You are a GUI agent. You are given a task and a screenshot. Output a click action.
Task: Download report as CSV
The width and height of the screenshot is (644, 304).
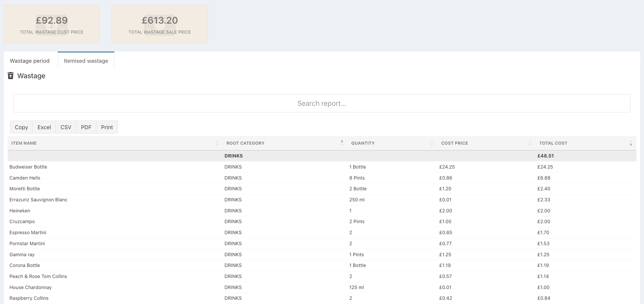point(66,127)
